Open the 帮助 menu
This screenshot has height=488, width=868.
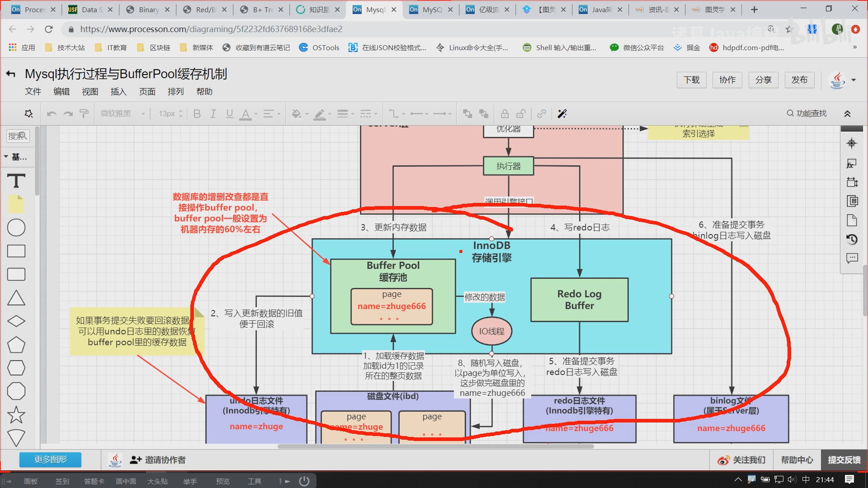coord(204,92)
